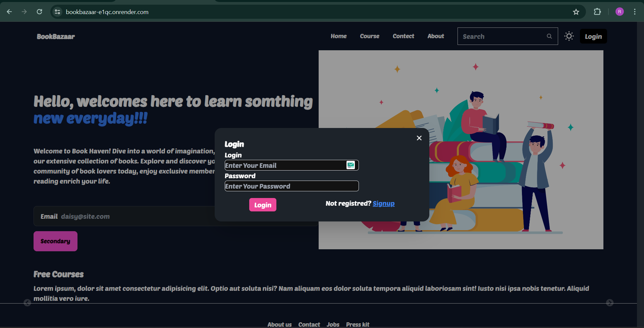This screenshot has height=328, width=644.
Task: Focus the Enter Your Password field
Action: pos(291,186)
